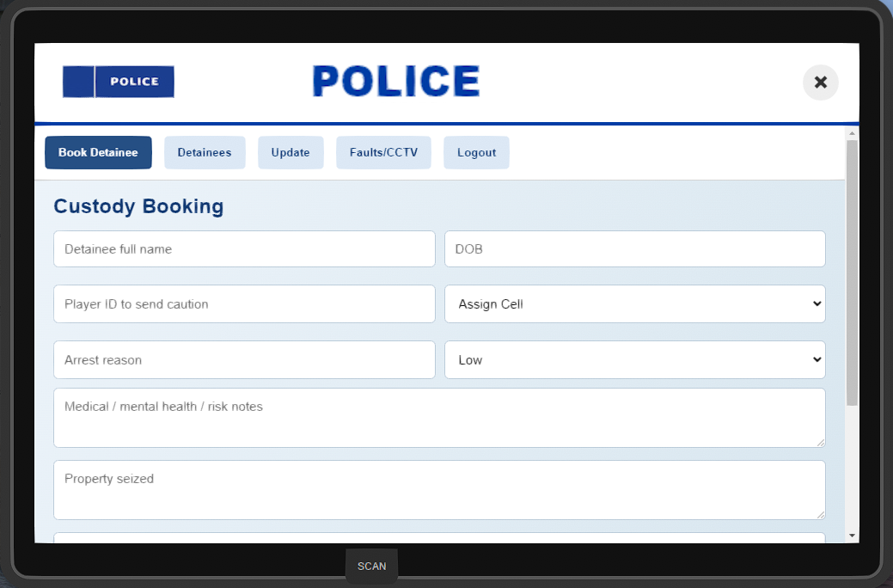Screen dimensions: 893x588
Task: Focus the Player ID to send caution field
Action: tap(244, 304)
